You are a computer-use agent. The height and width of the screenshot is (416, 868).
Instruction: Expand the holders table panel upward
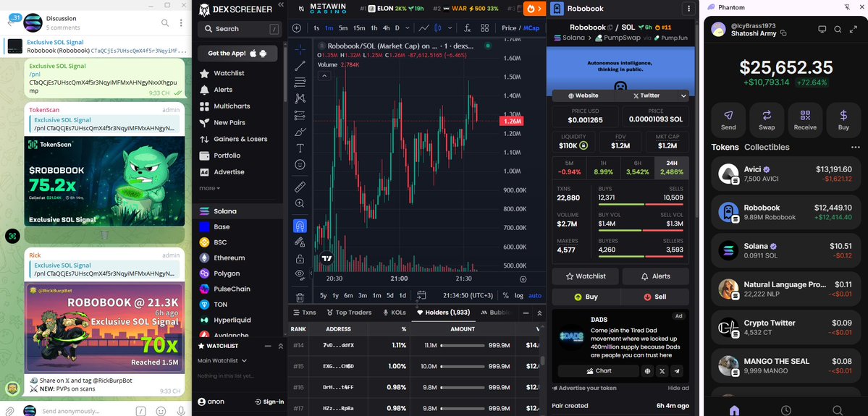tap(539, 313)
